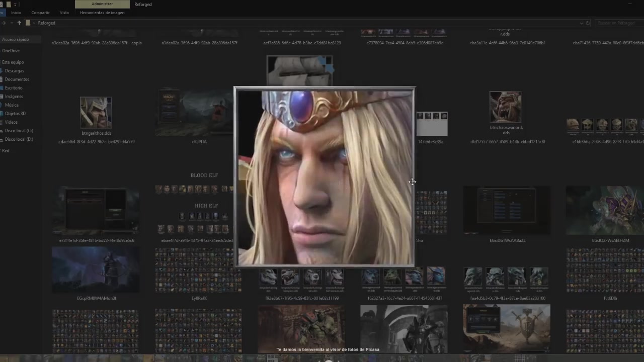Click the acf7a635-6d6c folder name
This screenshot has height=362, width=644.
click(x=302, y=43)
